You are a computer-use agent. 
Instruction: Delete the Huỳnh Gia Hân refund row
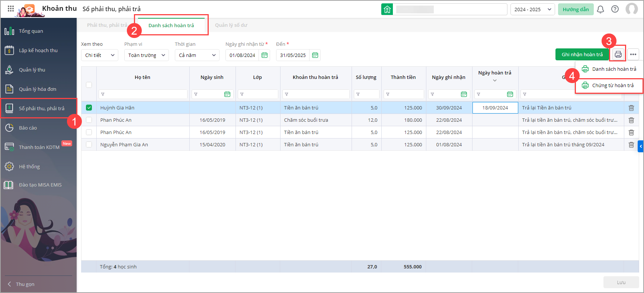tap(631, 108)
